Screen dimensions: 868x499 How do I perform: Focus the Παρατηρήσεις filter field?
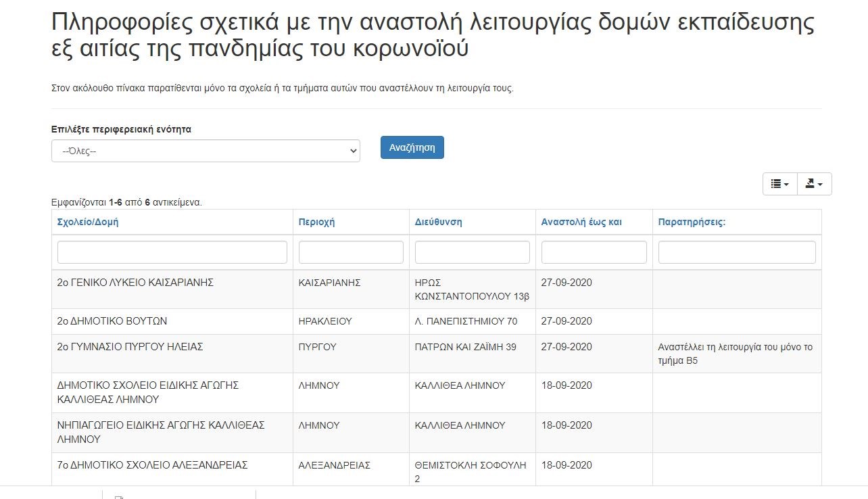point(737,252)
